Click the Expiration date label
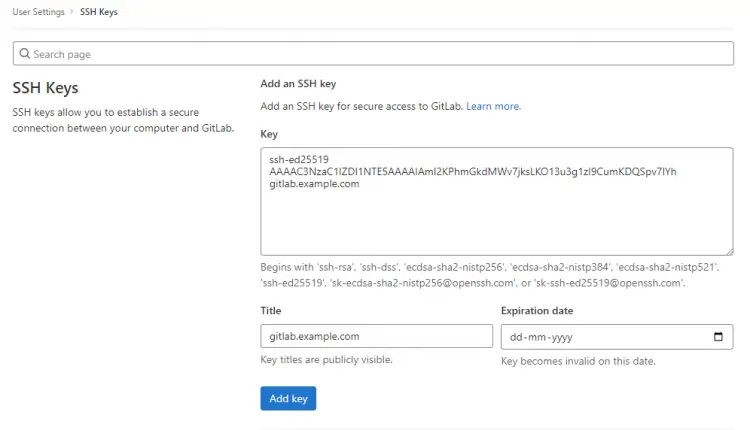Screen dimensions: 750x430 click(x=537, y=311)
